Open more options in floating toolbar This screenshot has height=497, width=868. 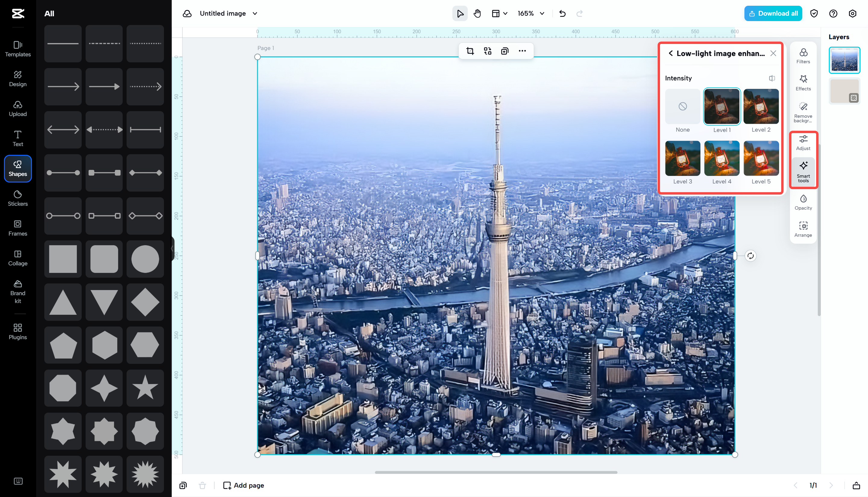[522, 51]
